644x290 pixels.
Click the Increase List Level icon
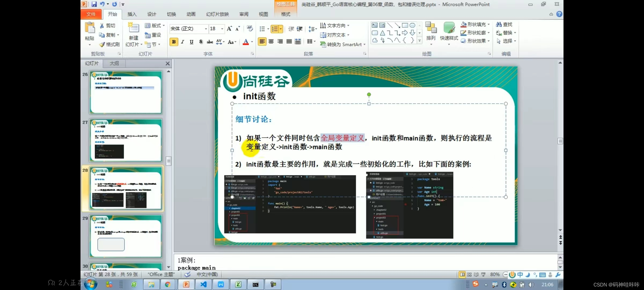[x=300, y=29]
